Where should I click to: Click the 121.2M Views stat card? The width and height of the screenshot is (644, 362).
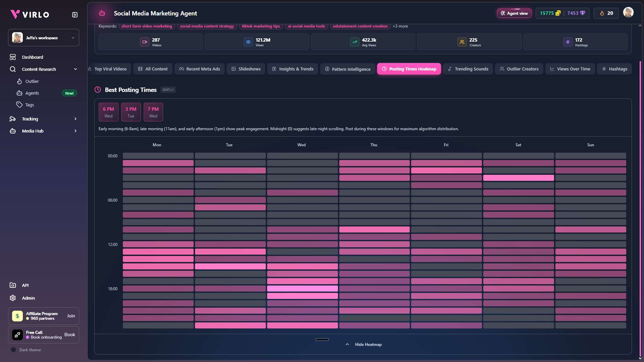coord(257,42)
